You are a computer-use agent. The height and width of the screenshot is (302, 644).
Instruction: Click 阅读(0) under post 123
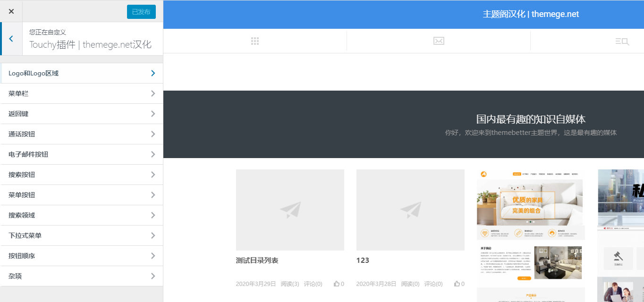click(410, 284)
